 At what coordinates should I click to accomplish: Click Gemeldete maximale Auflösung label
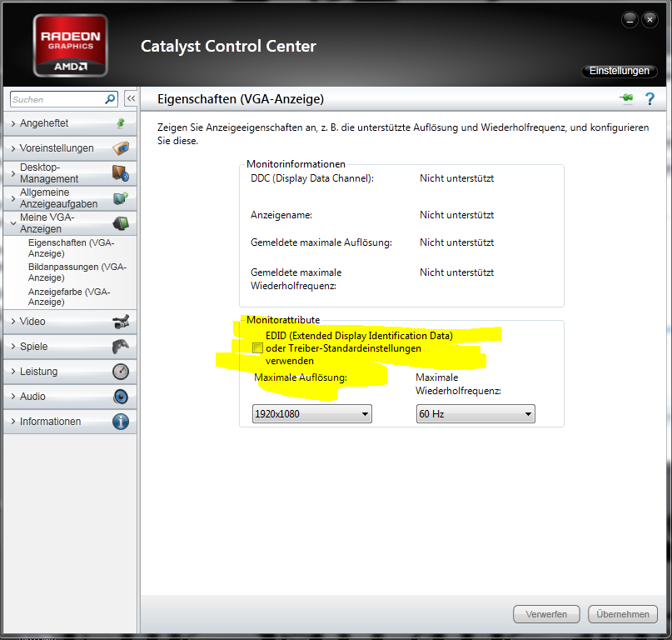pyautogui.click(x=321, y=242)
